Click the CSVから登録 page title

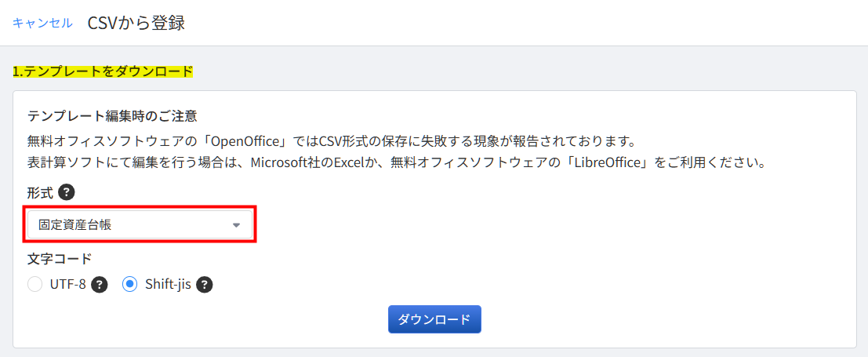point(136,24)
